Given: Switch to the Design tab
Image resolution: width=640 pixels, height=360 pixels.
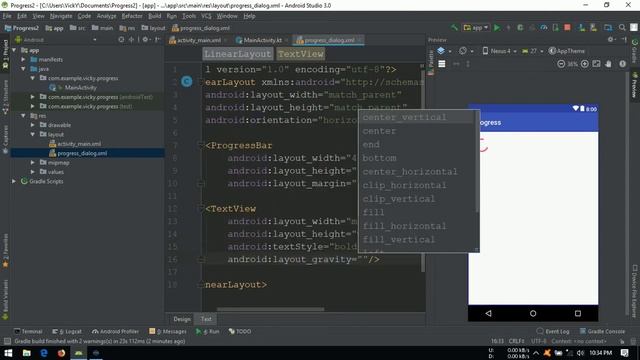Looking at the screenshot, I should pyautogui.click(x=182, y=319).
